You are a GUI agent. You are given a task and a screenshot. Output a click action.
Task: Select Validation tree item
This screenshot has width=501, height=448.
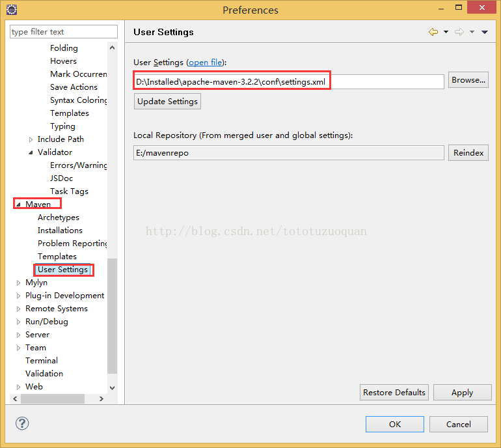[x=44, y=374]
